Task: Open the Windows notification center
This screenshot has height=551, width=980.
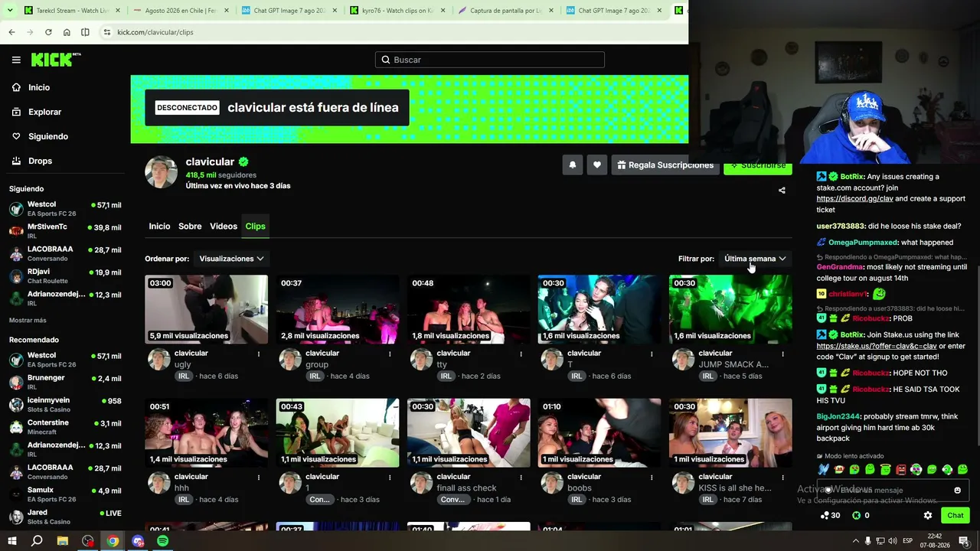Action: [964, 541]
